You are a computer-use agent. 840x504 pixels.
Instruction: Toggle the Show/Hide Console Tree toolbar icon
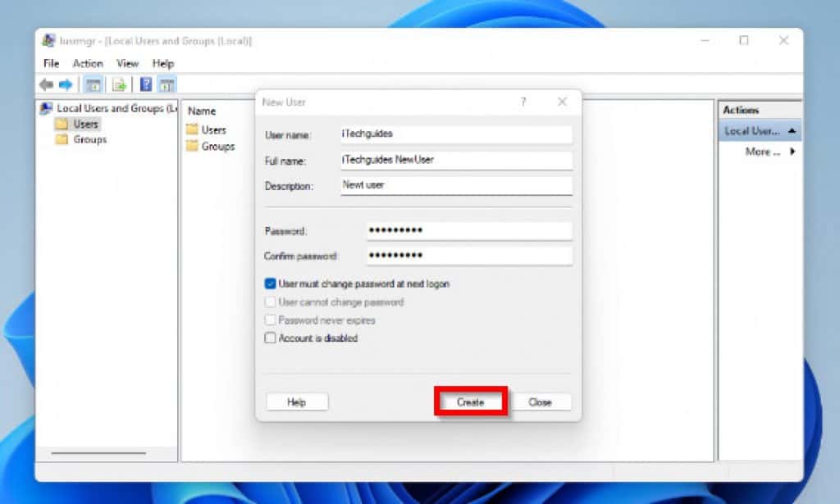94,84
